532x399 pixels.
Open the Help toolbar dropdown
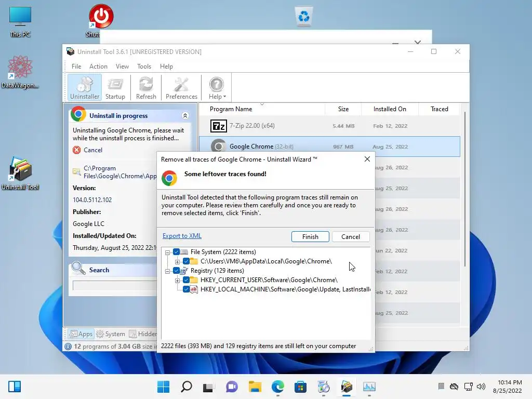[217, 87]
